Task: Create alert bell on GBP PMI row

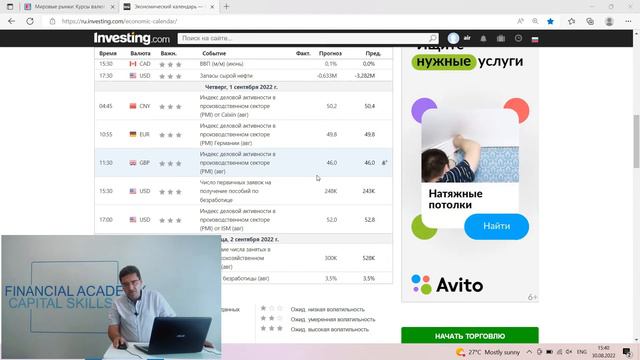Action: tap(384, 163)
